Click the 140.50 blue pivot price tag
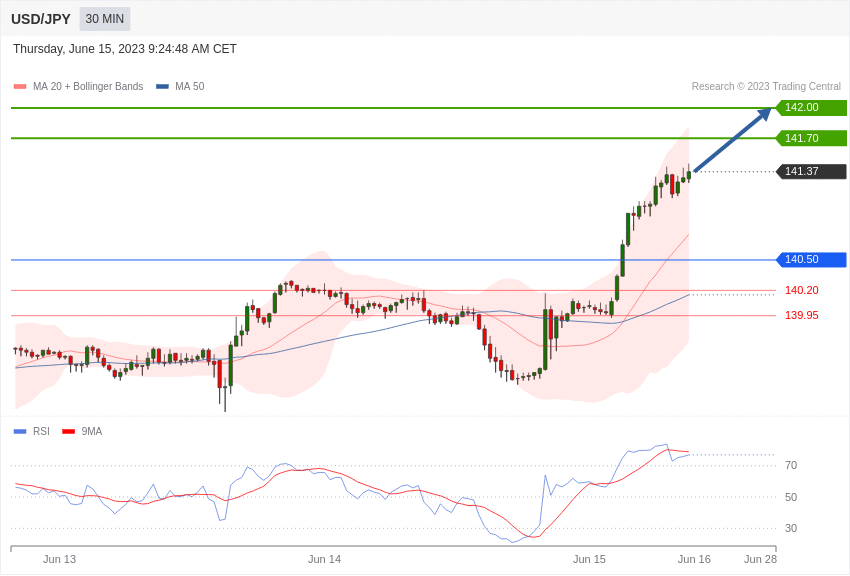This screenshot has width=850, height=576. click(810, 260)
